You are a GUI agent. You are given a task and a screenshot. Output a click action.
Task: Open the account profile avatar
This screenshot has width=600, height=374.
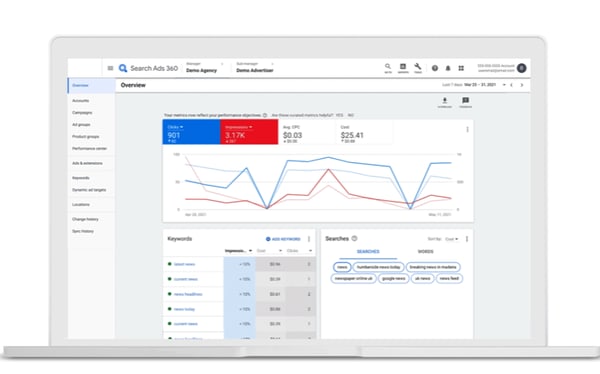[522, 68]
